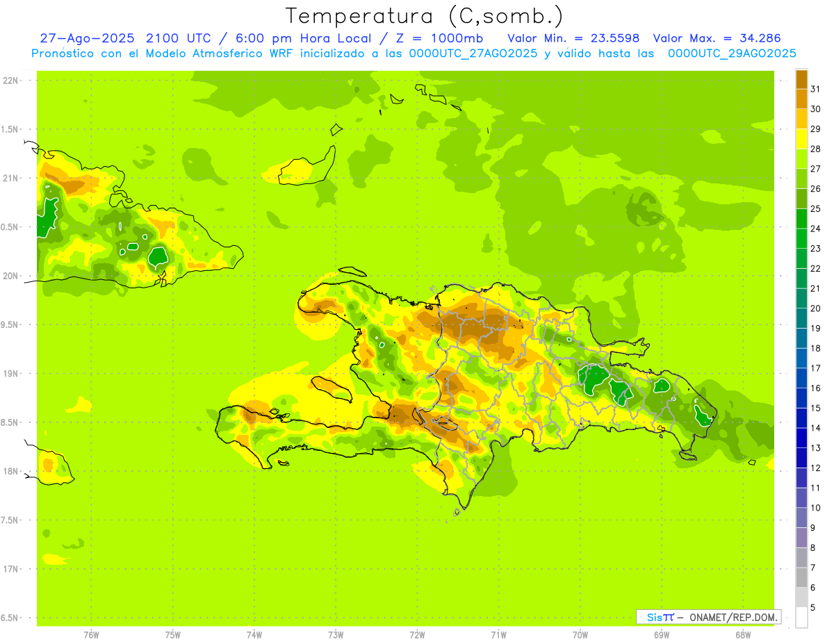Click legend value 31
The image size is (834, 644).
tap(816, 89)
